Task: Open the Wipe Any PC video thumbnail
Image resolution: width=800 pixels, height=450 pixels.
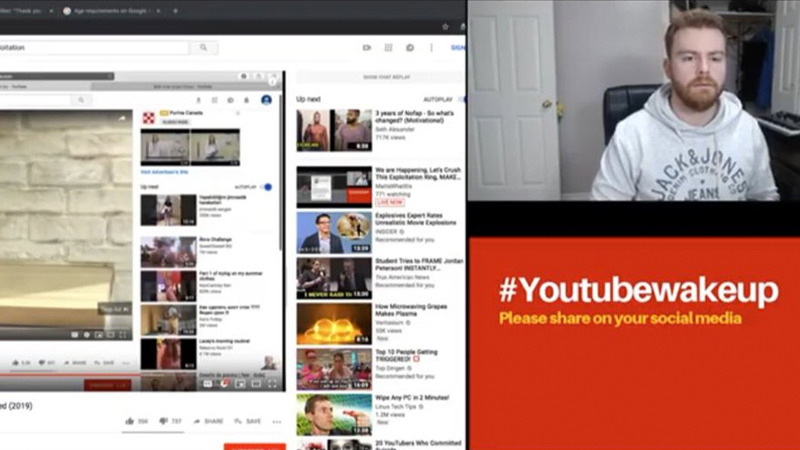Action: tap(334, 414)
